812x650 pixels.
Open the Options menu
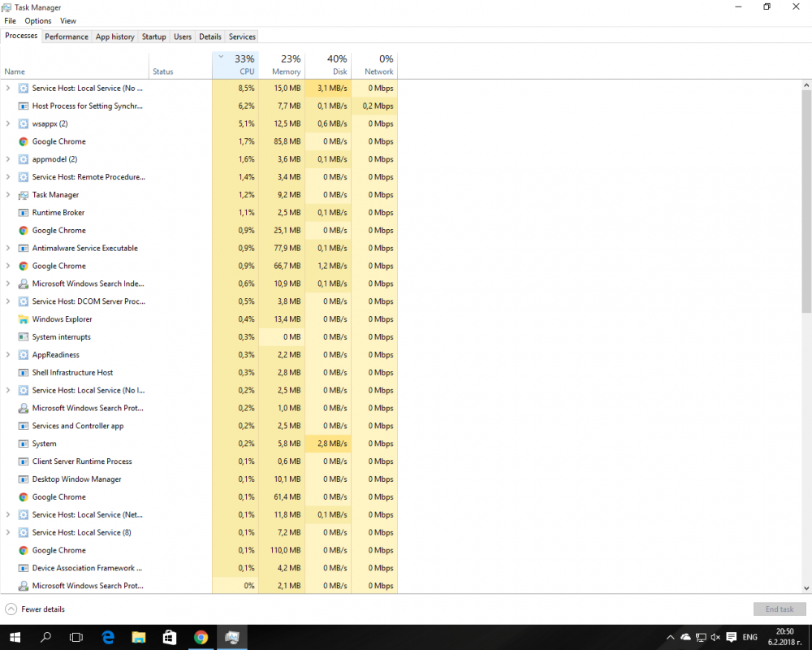tap(38, 21)
